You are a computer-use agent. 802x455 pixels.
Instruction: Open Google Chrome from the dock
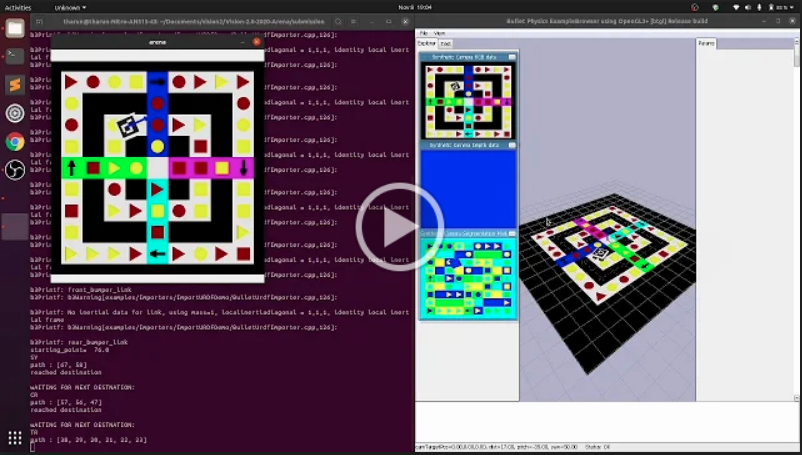(15, 141)
